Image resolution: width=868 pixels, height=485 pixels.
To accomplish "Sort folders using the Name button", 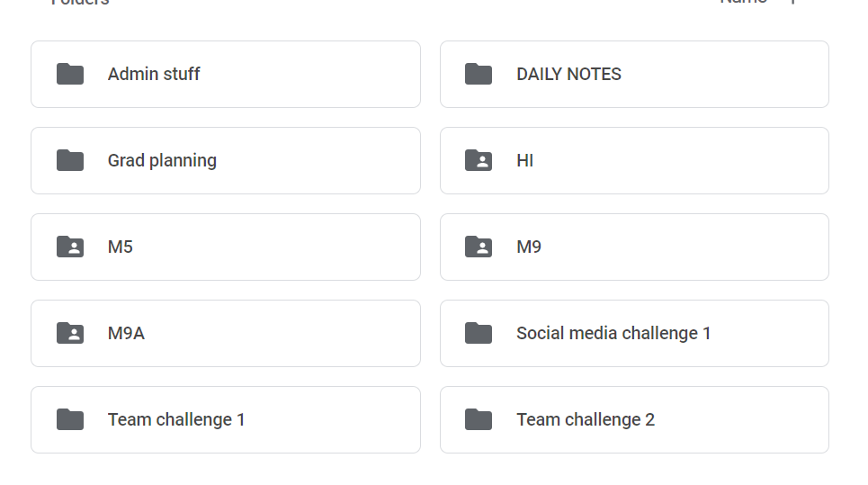I will pos(744,2).
